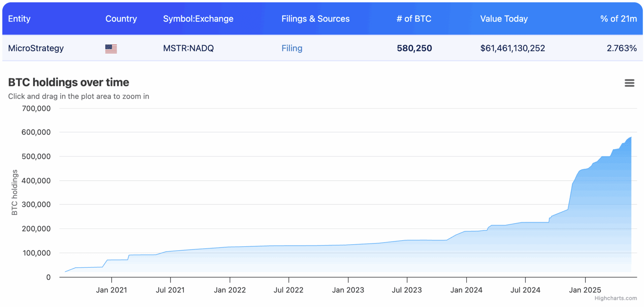Click the US flag icon in MicroStrategy row
Image resolution: width=644 pixels, height=307 pixels.
111,49
